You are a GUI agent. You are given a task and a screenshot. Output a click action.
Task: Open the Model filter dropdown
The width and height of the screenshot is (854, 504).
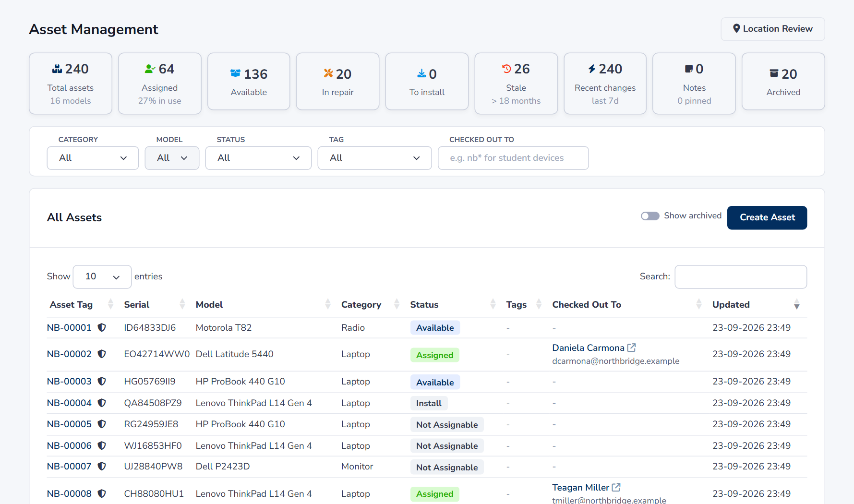(172, 158)
